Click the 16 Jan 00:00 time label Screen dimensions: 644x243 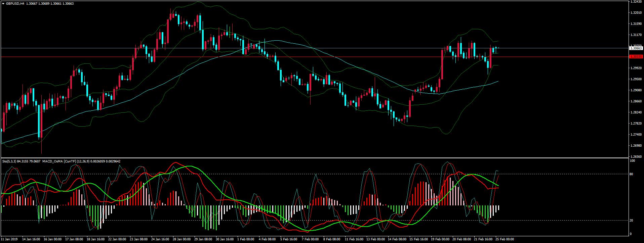pyautogui.click(x=53, y=239)
